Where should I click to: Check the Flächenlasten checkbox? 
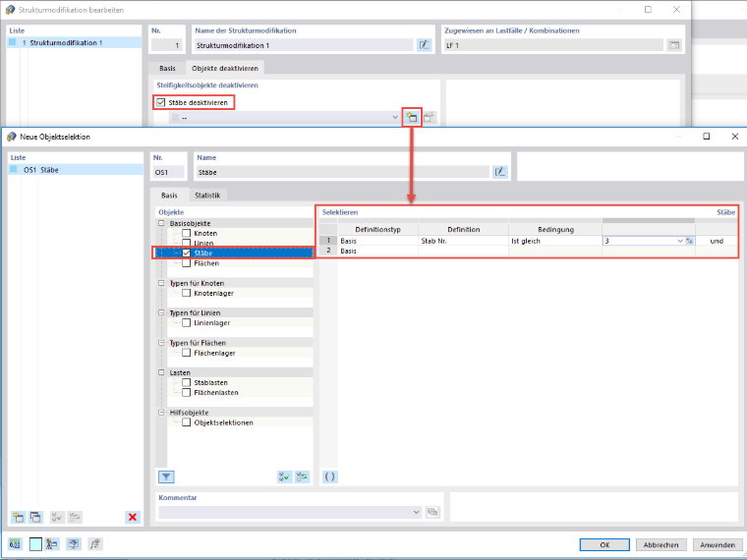coord(187,393)
